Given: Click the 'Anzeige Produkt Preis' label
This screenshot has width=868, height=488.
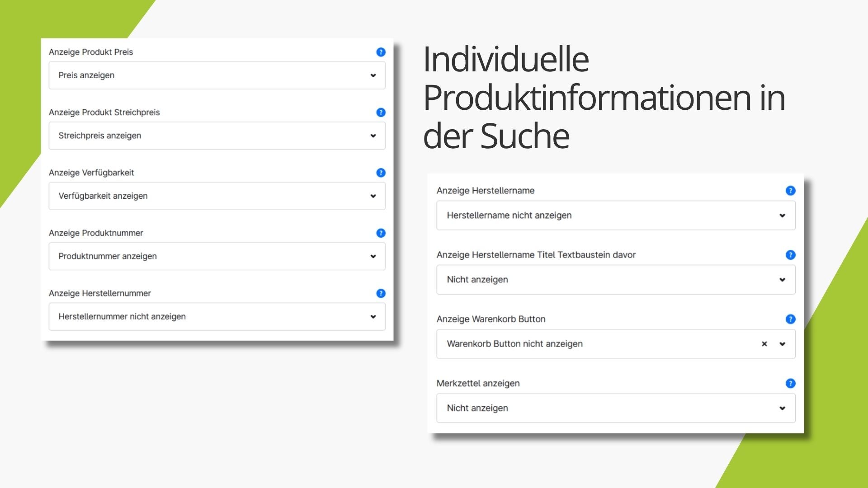Looking at the screenshot, I should tap(91, 52).
